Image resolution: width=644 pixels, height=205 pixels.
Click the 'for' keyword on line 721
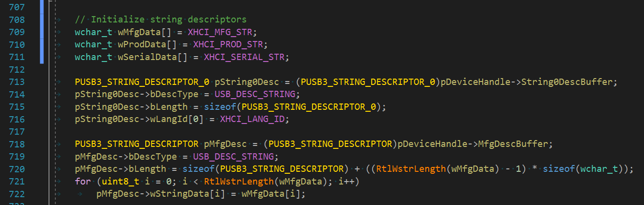(x=83, y=182)
